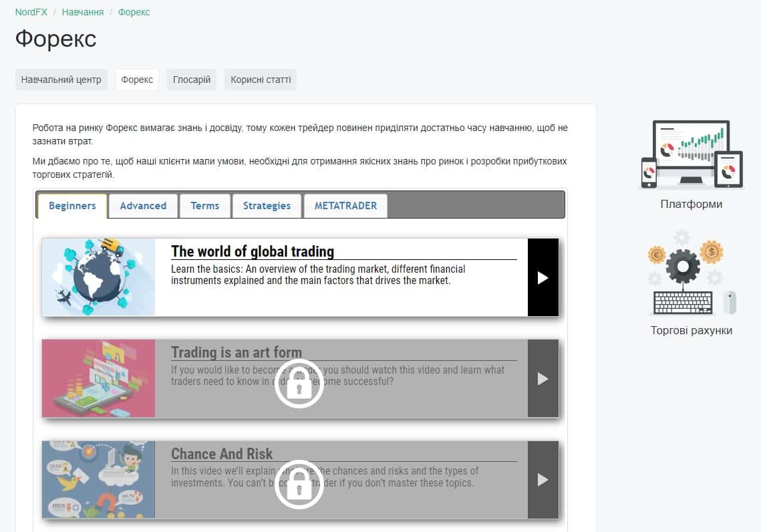Click the pink Trading is an art form thumbnail
This screenshot has height=532, width=761.
tap(98, 378)
